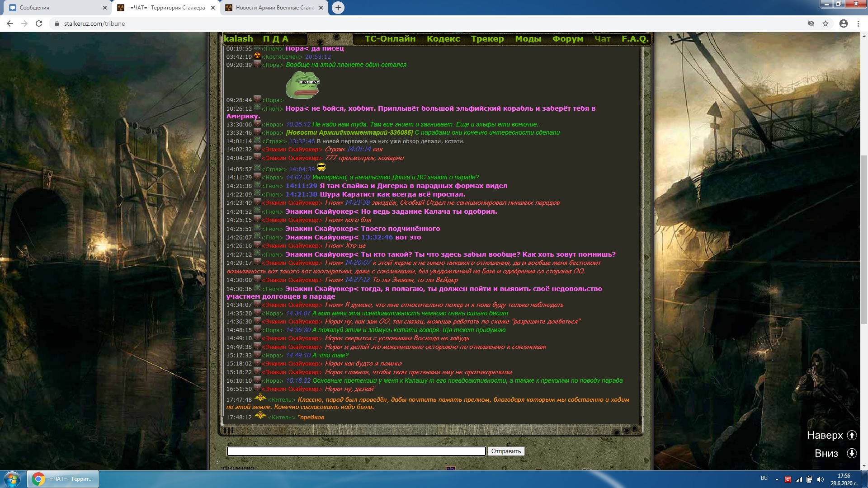Viewport: 868px width, 488px height.
Task: Click the chat message input field
Action: click(x=356, y=451)
